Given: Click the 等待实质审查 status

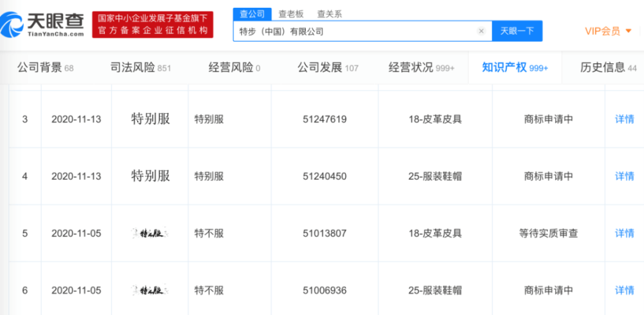Looking at the screenshot, I should (x=548, y=234).
